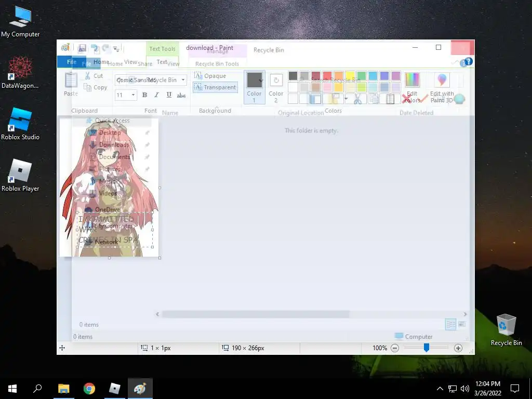Toggle Bold text formatting
The image size is (532, 399).
tap(144, 95)
